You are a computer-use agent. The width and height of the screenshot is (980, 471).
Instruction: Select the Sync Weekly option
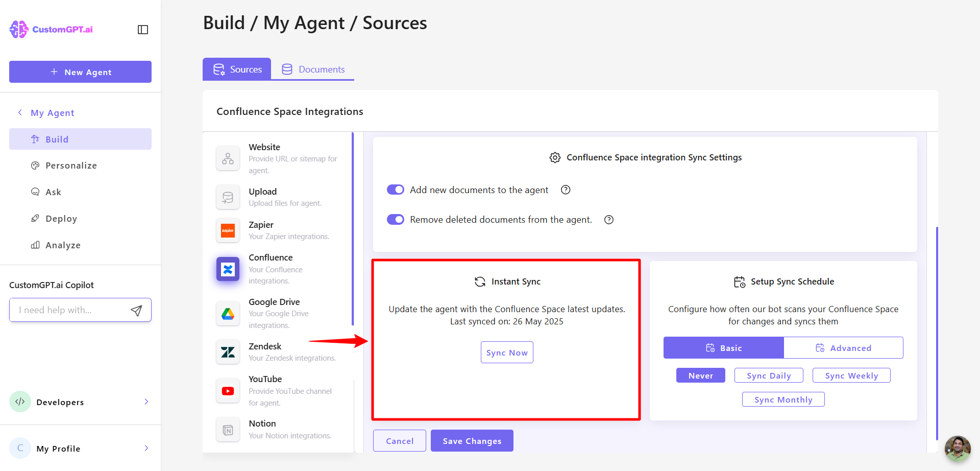point(851,375)
